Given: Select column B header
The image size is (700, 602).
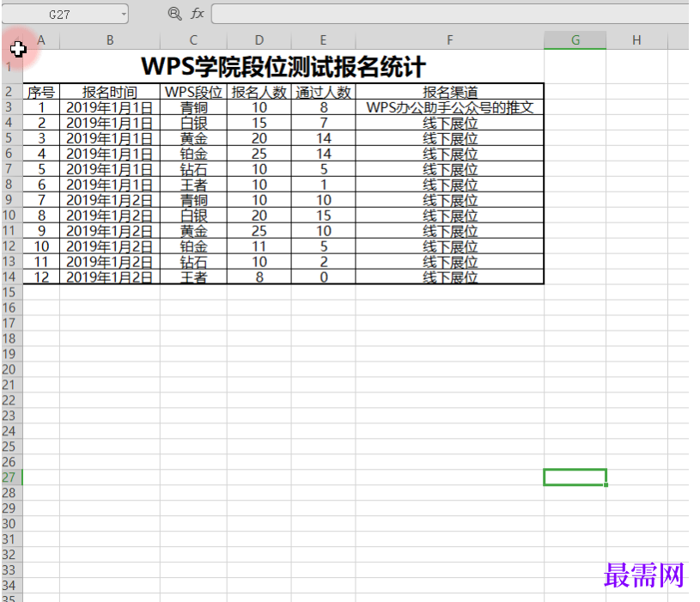Looking at the screenshot, I should (x=110, y=40).
